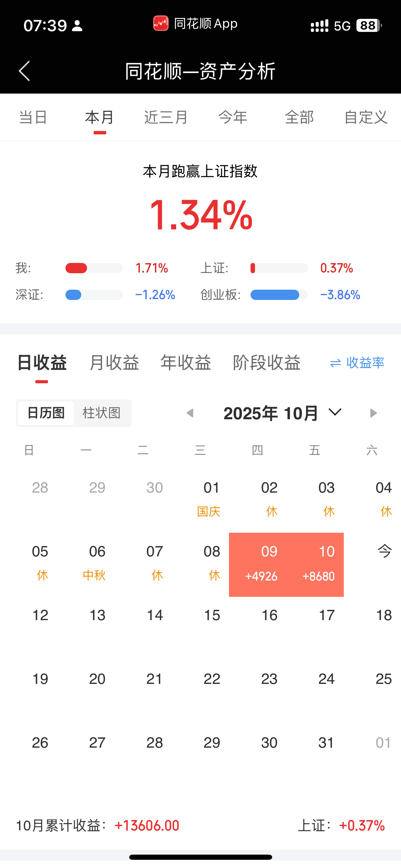The height and width of the screenshot is (868, 401).
Task: Go to next month arrow
Action: point(373,413)
